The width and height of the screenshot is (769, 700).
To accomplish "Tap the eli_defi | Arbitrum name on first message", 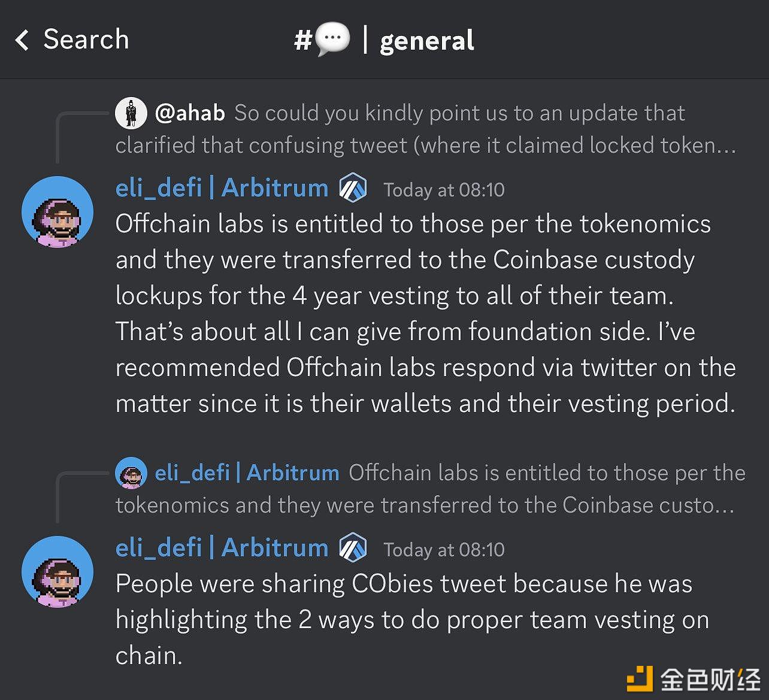I will click(x=222, y=188).
